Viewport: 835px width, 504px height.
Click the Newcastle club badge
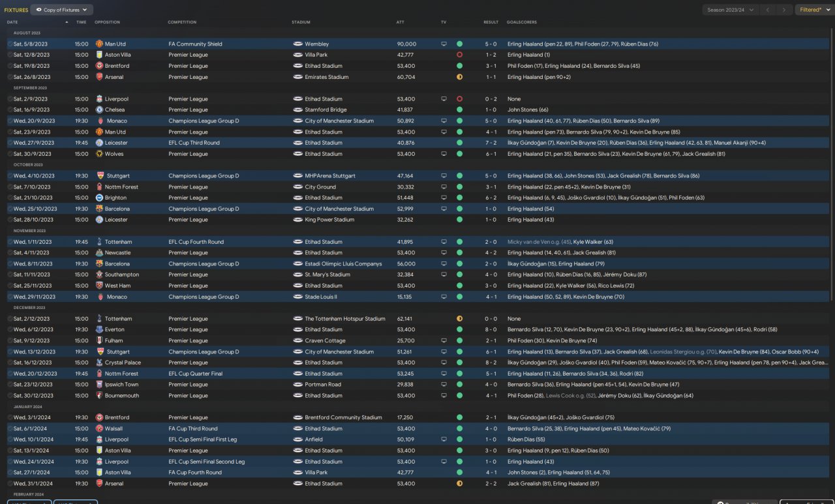(99, 252)
